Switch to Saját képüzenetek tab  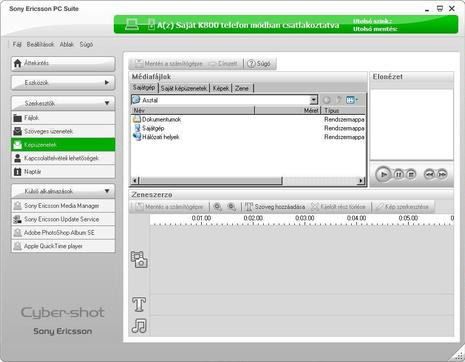pos(184,88)
